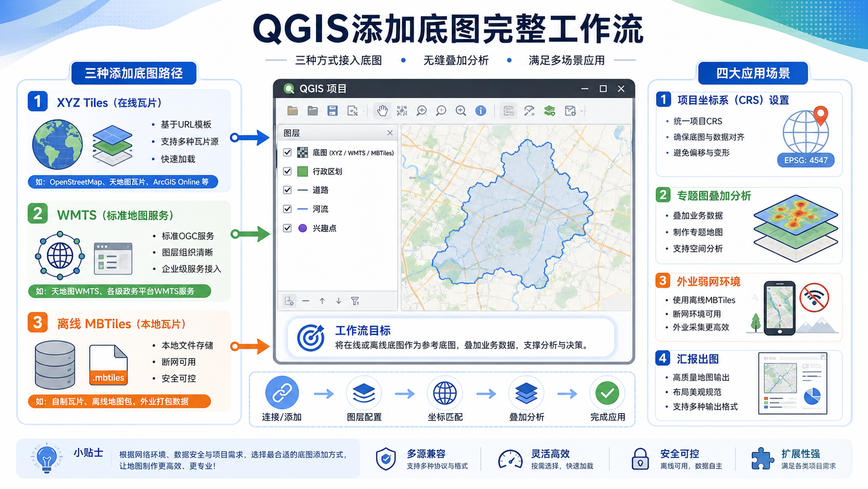Click the EPSG: 4547 badge

click(806, 160)
